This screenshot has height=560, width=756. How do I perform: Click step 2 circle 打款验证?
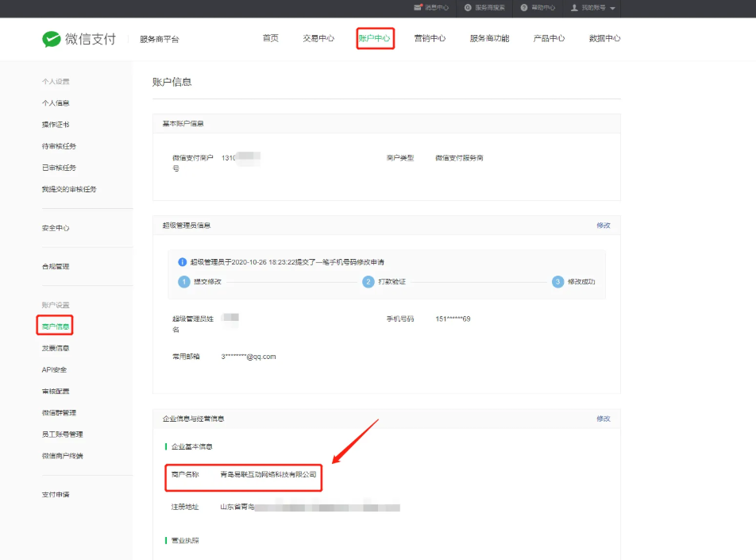(368, 282)
